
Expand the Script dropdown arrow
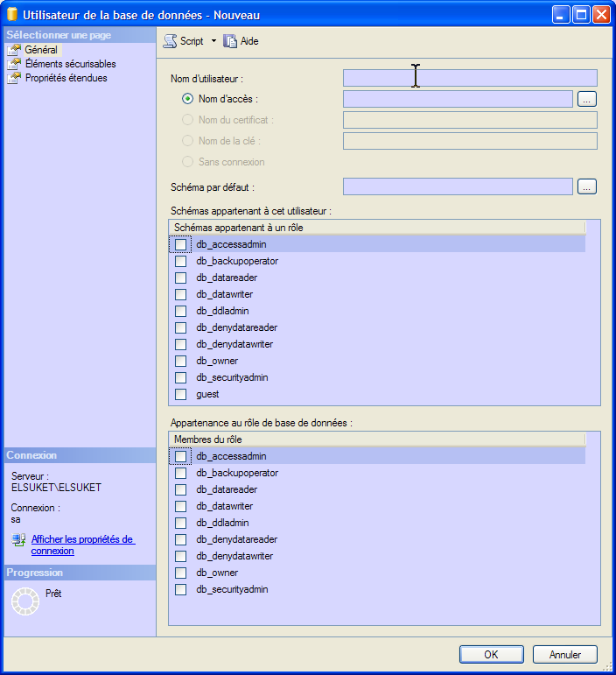213,41
